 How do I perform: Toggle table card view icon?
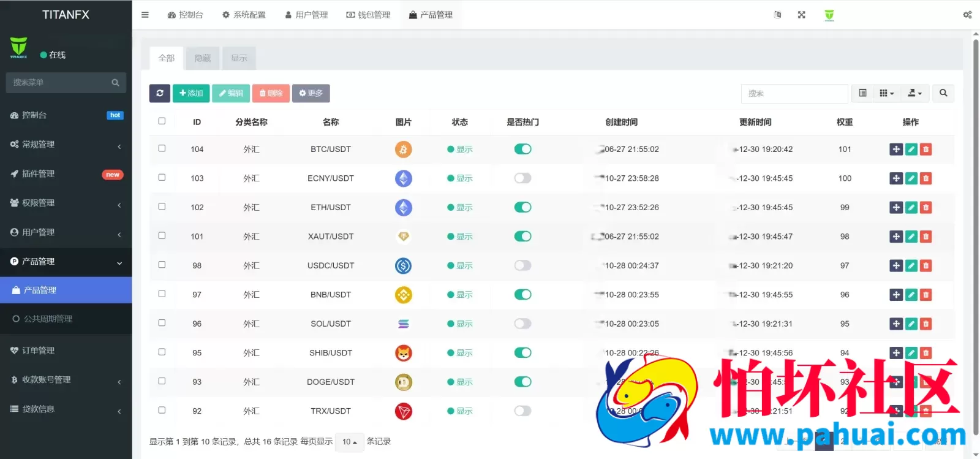(x=862, y=93)
